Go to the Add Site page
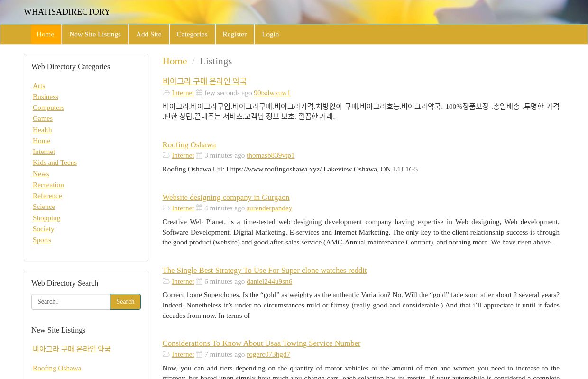Viewport: 588px width, 379px height. [149, 34]
